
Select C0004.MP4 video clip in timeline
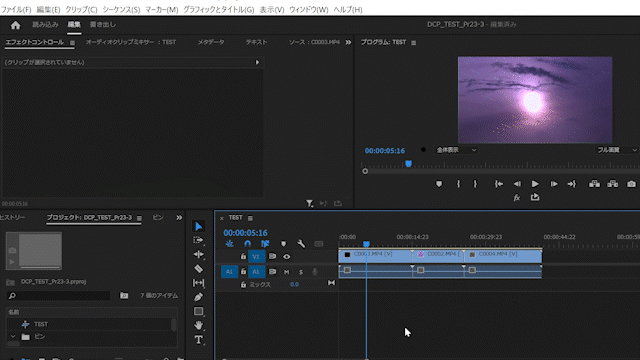pyautogui.click(x=503, y=256)
